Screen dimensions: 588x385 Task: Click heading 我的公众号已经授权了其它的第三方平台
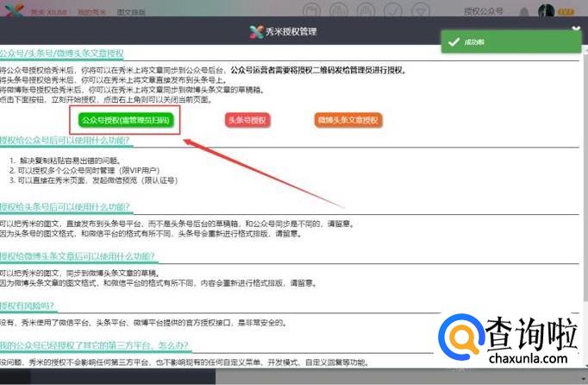[94, 345]
